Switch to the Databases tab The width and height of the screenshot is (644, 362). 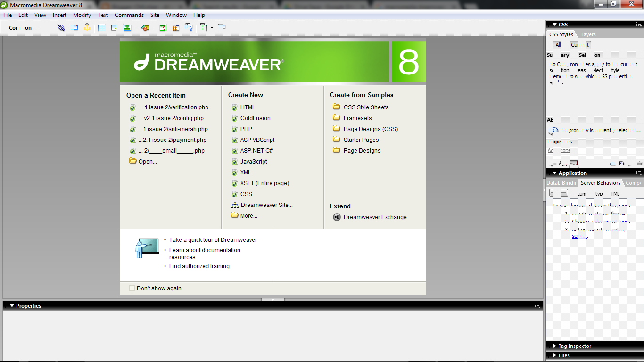pos(553,183)
